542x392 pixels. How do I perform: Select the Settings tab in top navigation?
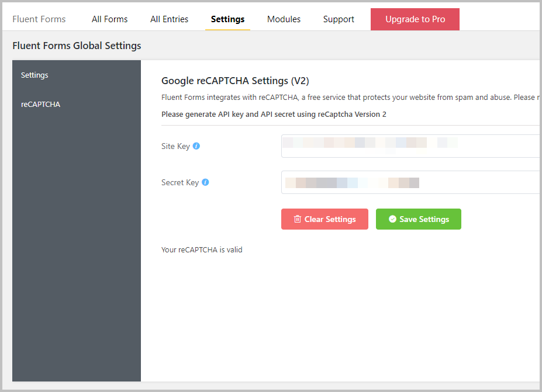228,19
